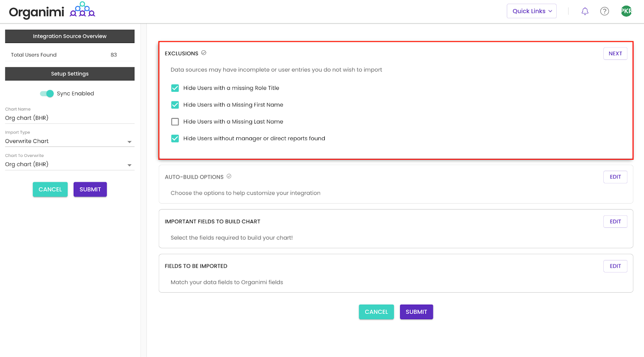Viewport: 644px width, 357px height.
Task: Check Hide Users with a Missing Last Name
Action: [175, 122]
